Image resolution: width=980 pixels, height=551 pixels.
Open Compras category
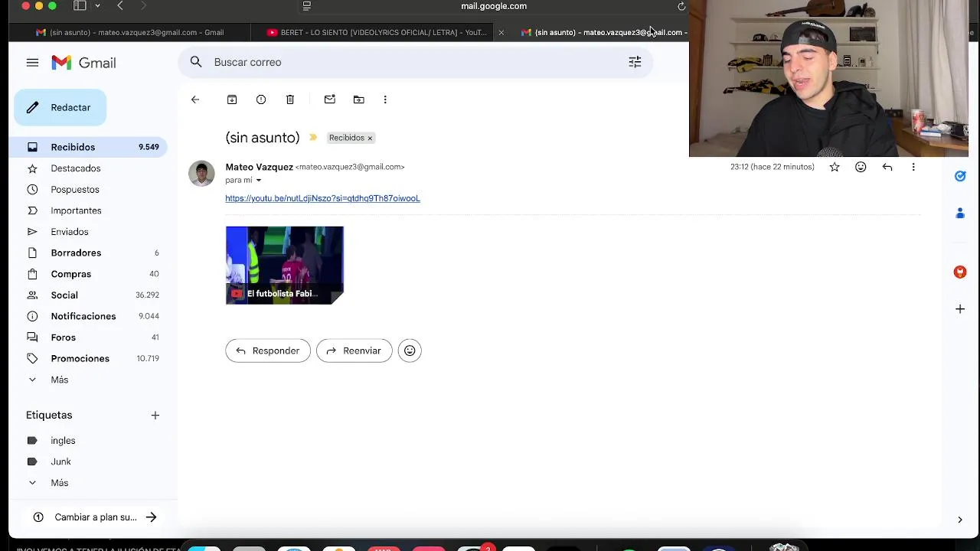point(89,274)
